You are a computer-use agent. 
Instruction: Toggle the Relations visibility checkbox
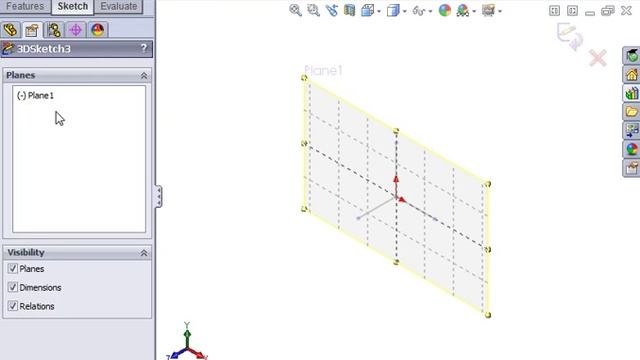pyautogui.click(x=13, y=306)
